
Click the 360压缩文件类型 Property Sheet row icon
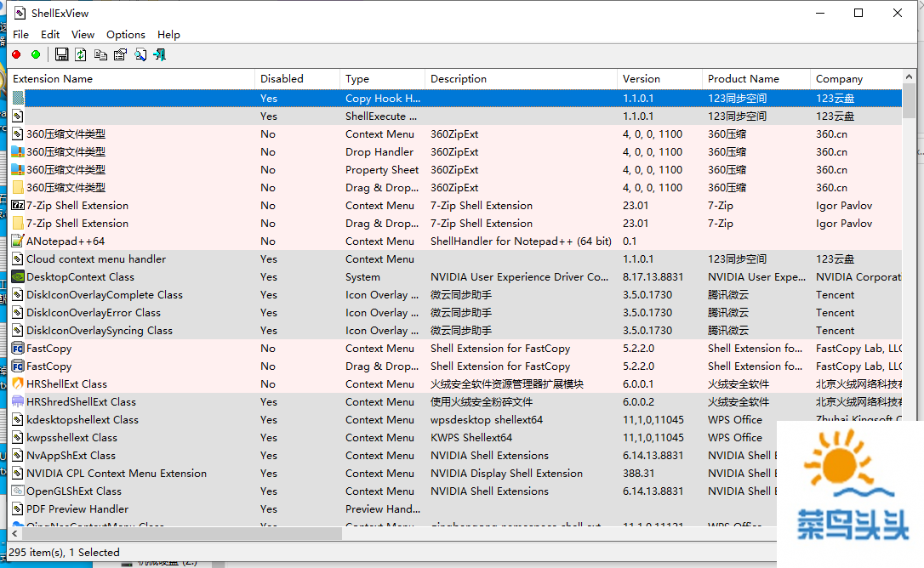pos(18,170)
